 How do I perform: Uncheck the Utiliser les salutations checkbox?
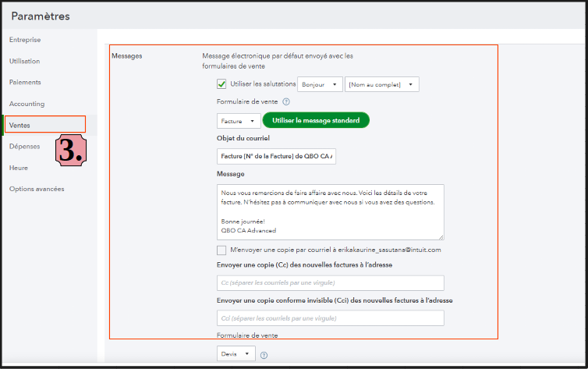tap(221, 84)
